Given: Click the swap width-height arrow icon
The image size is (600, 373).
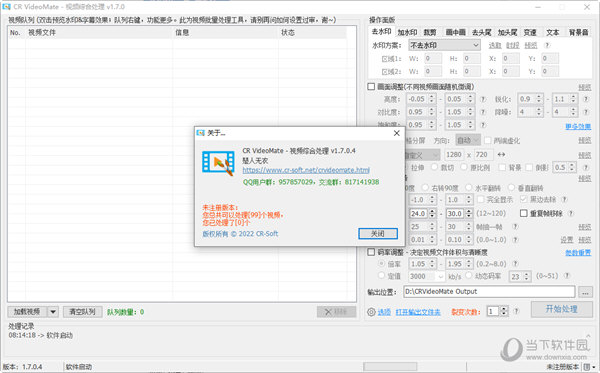Looking at the screenshot, I should click(x=501, y=155).
